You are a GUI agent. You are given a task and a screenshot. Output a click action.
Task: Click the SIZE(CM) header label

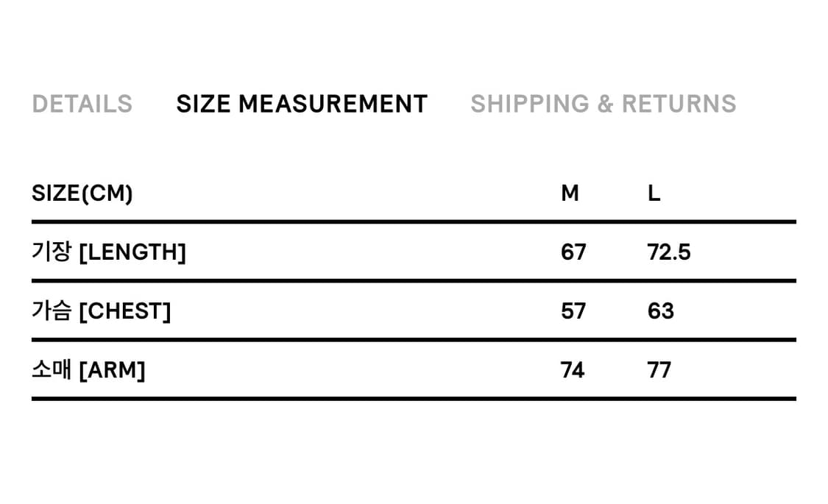(x=82, y=194)
